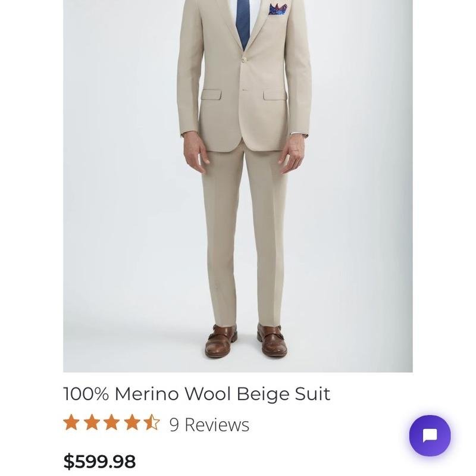Open the 100% Merino Wool Beige Suit title
Viewport: 476px width, 476px height.
tap(196, 394)
